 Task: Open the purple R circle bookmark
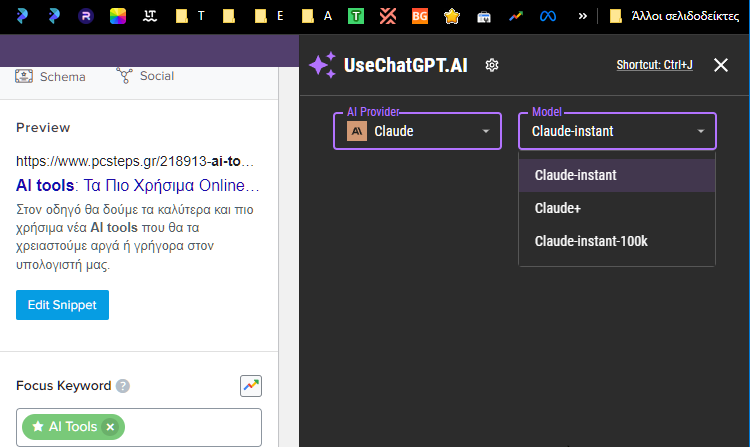[86, 16]
